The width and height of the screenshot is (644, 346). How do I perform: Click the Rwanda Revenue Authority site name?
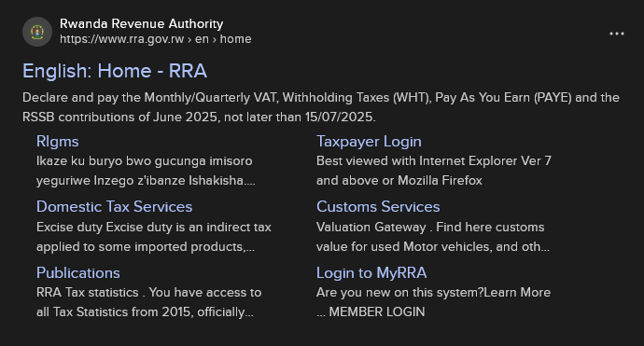point(141,24)
